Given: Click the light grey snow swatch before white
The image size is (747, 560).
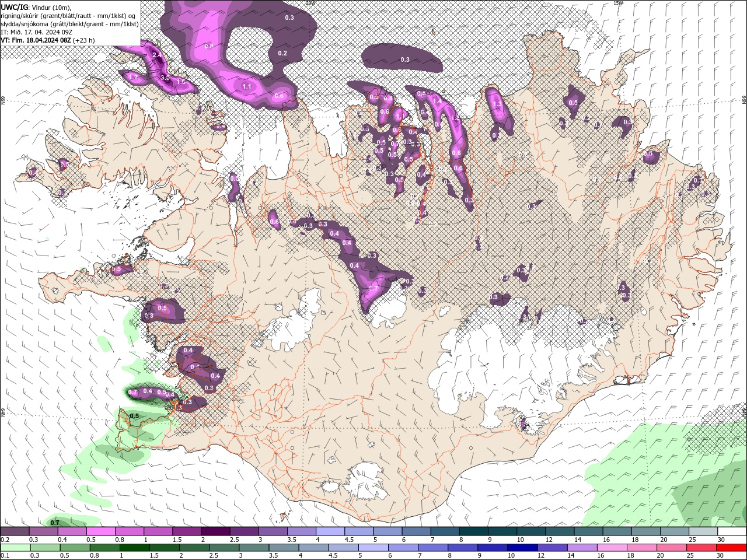Looking at the screenshot, I should tap(703, 531).
